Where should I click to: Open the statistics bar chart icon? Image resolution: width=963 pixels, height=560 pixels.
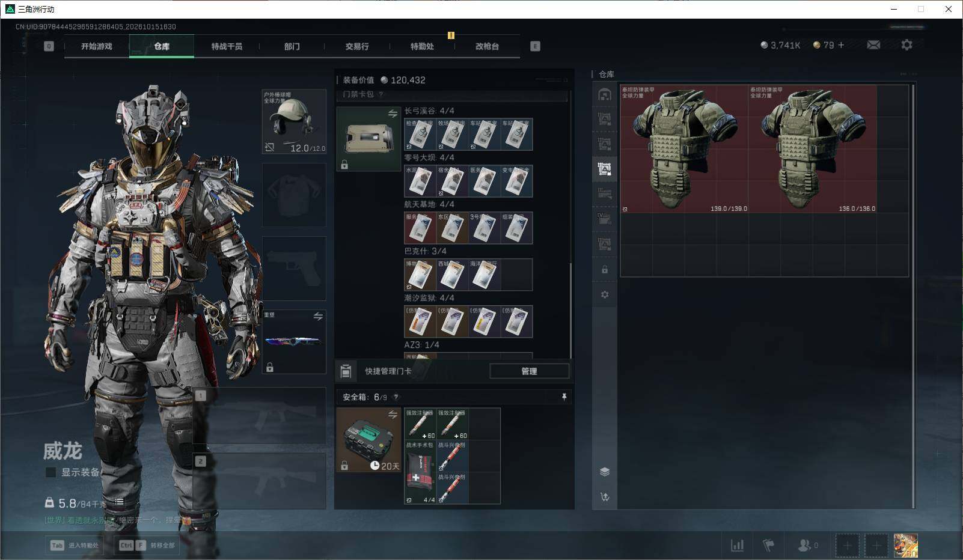point(737,545)
